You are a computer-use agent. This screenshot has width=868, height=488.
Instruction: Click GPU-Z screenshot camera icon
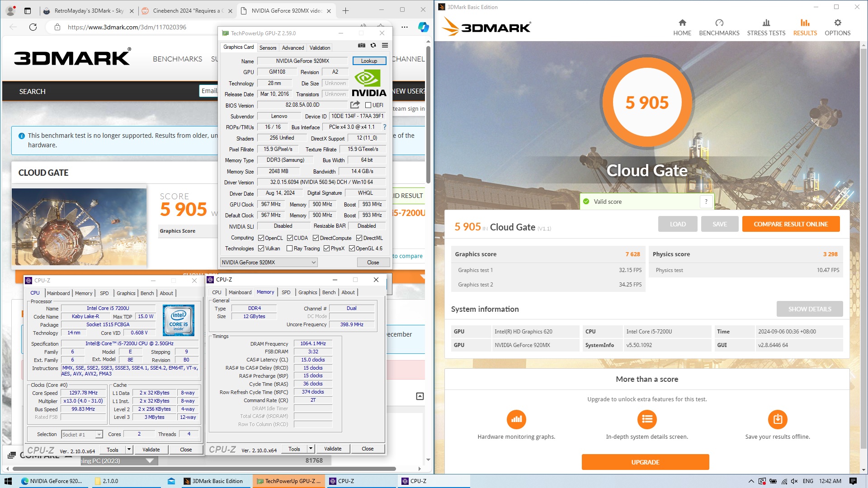(362, 45)
